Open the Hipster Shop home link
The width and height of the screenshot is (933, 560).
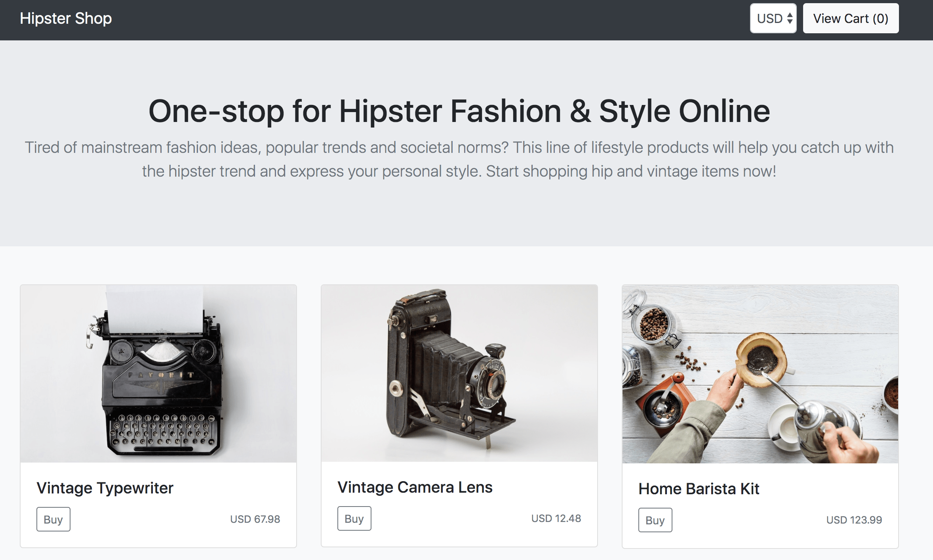tap(66, 18)
